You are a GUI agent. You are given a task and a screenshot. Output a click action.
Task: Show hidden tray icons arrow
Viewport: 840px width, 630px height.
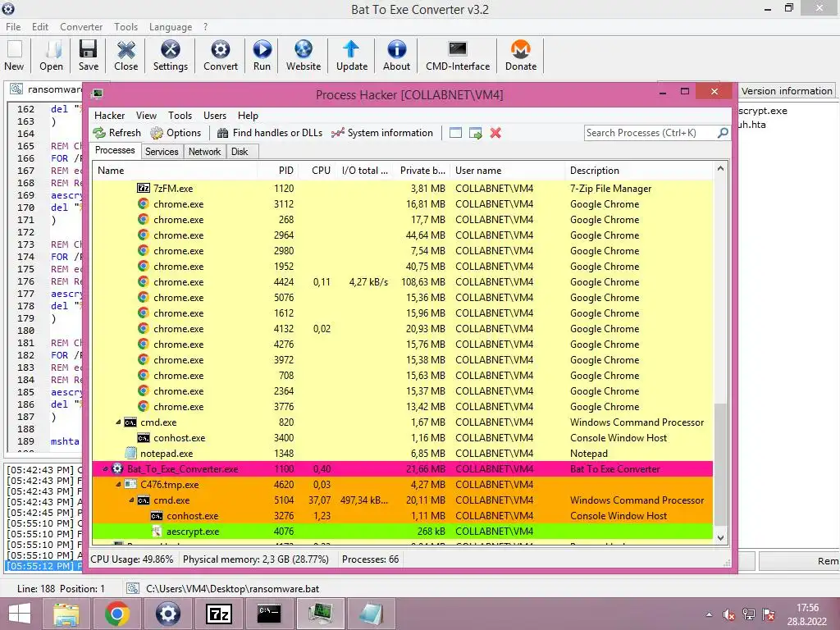[x=709, y=614]
